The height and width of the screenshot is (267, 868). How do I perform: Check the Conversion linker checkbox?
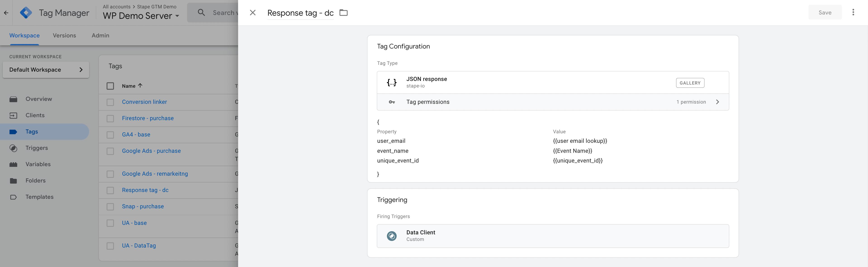point(110,102)
